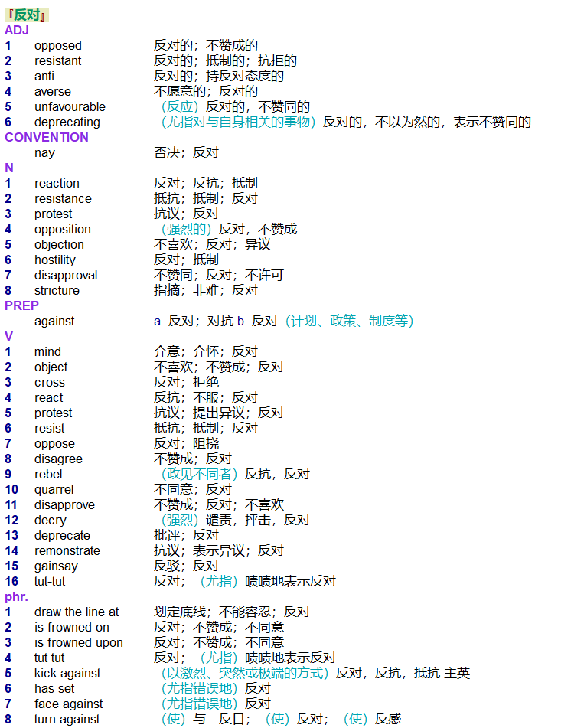Viewport: 571px width, 728px height.
Task: Select the ADJ part-of-speech heading
Action: click(x=17, y=30)
